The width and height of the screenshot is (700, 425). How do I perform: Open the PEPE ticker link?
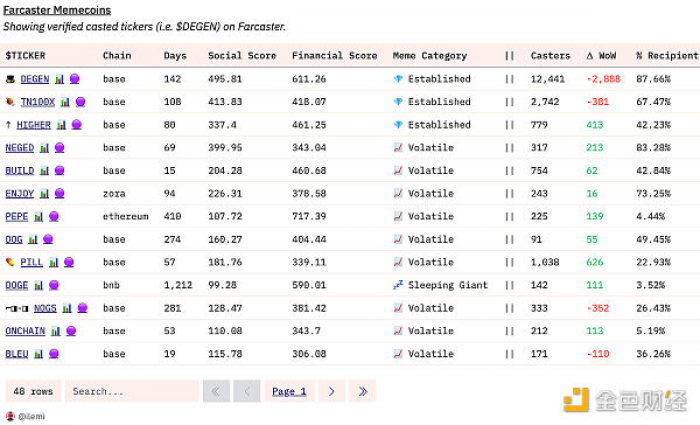click(17, 217)
